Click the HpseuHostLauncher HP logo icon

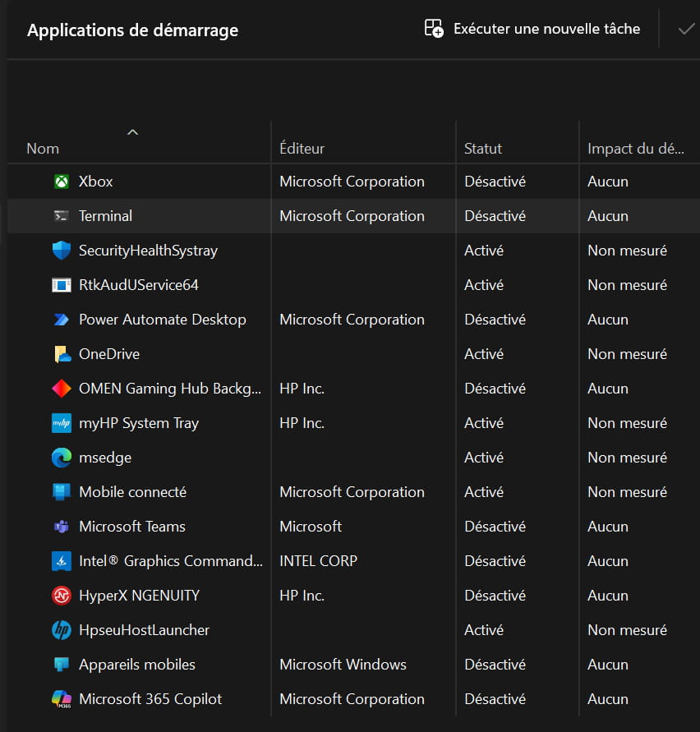(61, 630)
